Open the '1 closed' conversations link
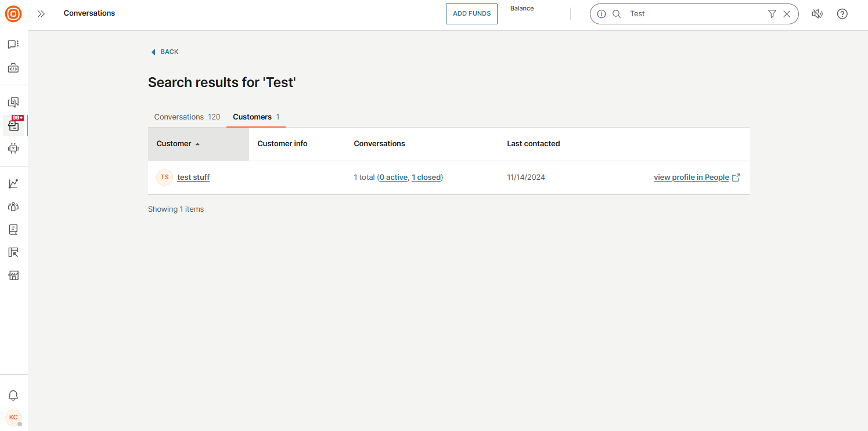868x431 pixels. click(426, 178)
